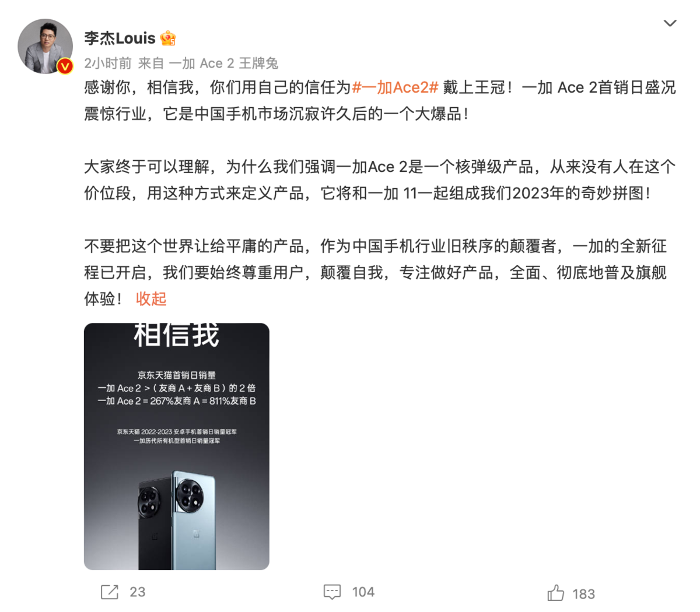Click the orange verified V badge
This screenshot has height=612, width=700.
64,66
